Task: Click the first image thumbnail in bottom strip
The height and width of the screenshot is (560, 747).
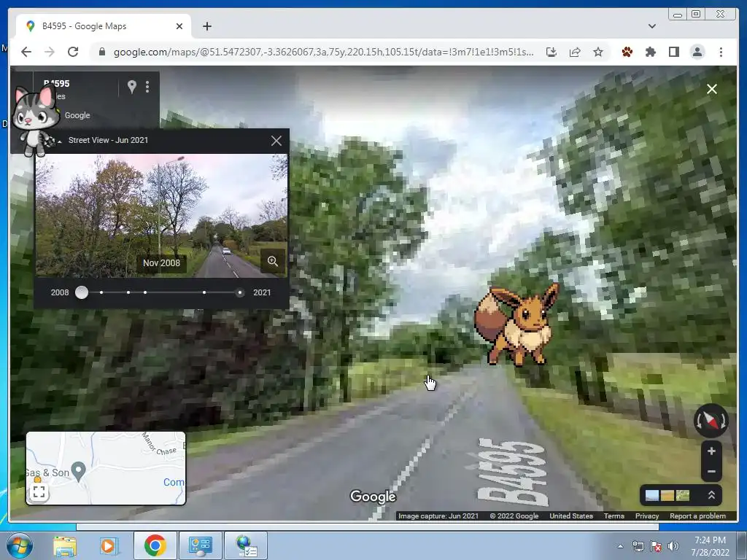Action: (x=651, y=496)
